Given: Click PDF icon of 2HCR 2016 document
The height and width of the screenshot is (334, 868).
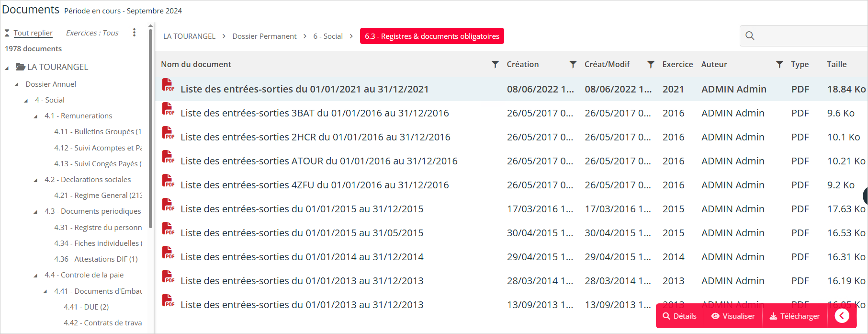Looking at the screenshot, I should pos(168,133).
